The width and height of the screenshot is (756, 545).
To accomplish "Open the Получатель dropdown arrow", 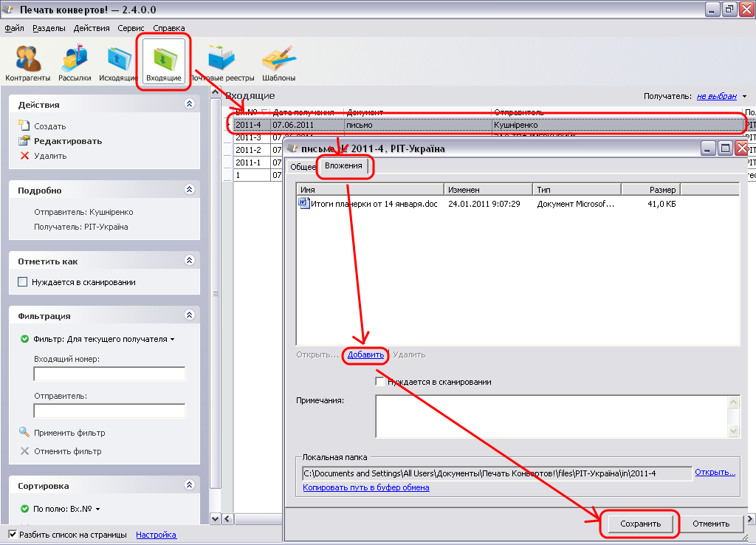I will (745, 97).
